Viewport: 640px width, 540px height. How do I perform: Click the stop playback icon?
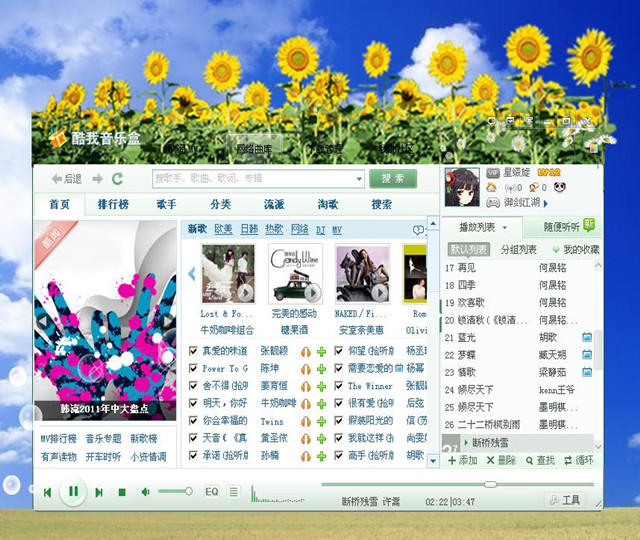[x=122, y=492]
